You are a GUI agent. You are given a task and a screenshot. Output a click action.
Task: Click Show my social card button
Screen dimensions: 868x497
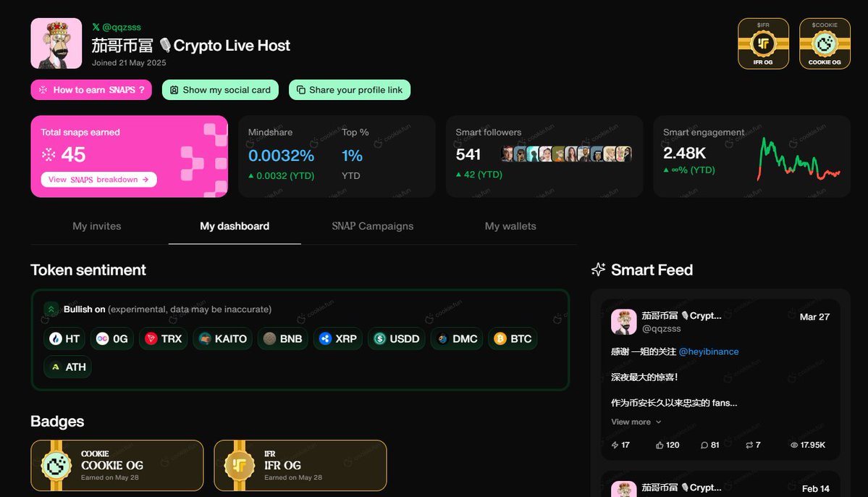[x=220, y=90]
